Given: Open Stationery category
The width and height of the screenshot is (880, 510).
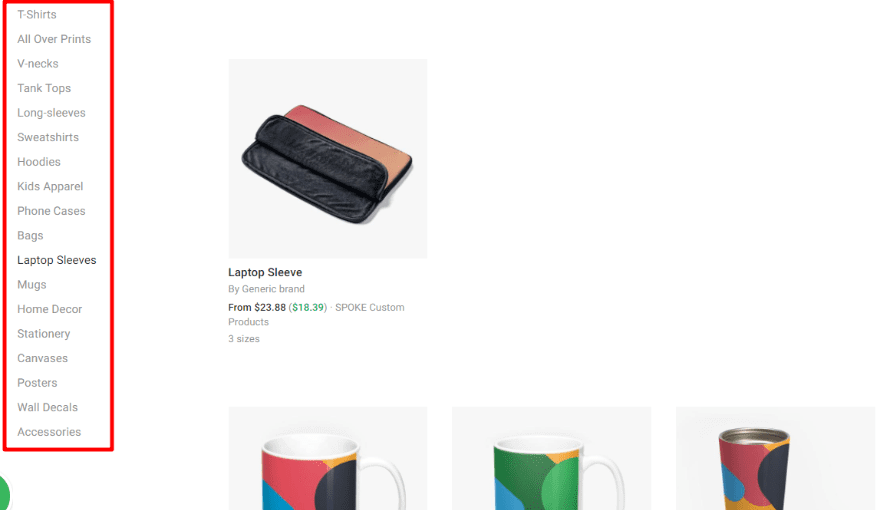Looking at the screenshot, I should tap(44, 334).
